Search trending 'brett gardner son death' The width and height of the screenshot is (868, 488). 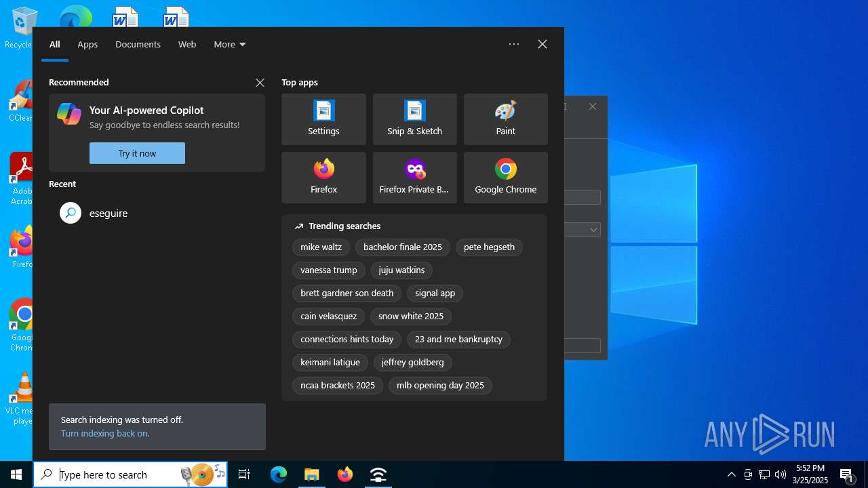[x=347, y=293]
